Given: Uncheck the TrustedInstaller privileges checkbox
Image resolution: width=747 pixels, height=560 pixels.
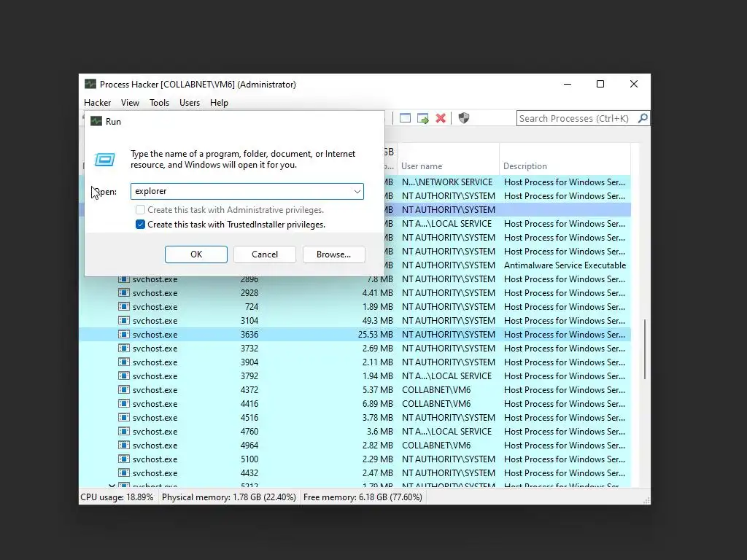Looking at the screenshot, I should (140, 225).
